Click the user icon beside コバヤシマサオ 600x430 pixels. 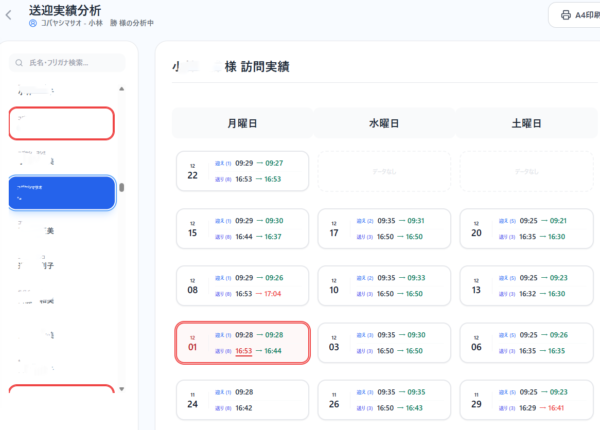[x=33, y=22]
